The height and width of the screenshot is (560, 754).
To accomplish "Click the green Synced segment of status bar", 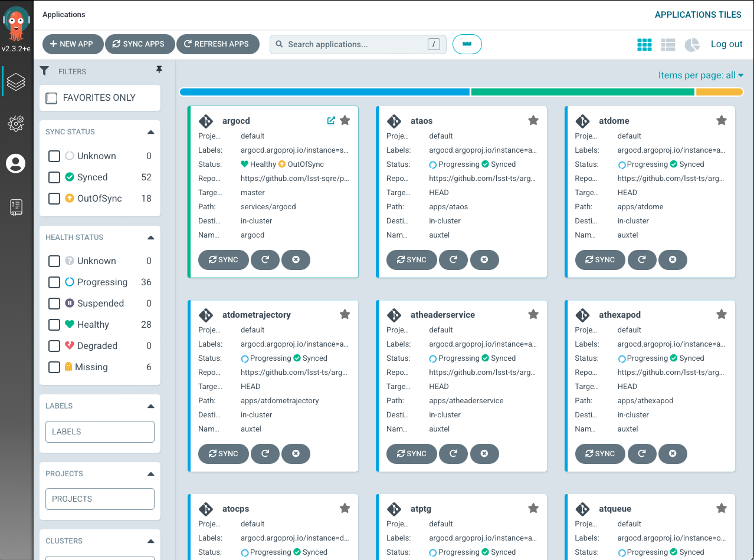I will [582, 92].
